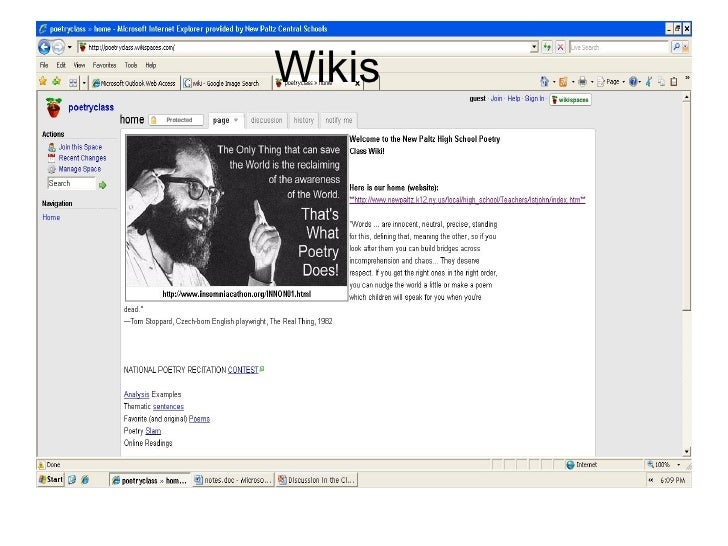The image size is (728, 546).
Task: Open notes.doc from the taskbar
Action: (x=233, y=480)
